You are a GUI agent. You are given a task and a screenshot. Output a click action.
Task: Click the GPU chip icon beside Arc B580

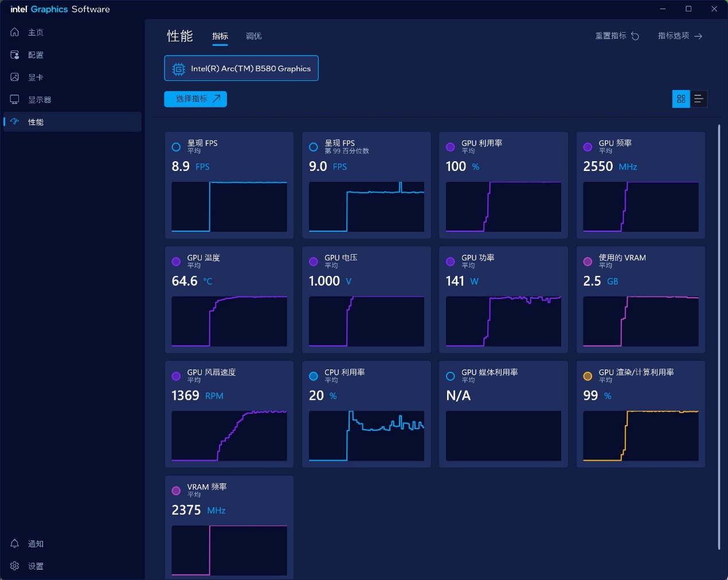179,69
